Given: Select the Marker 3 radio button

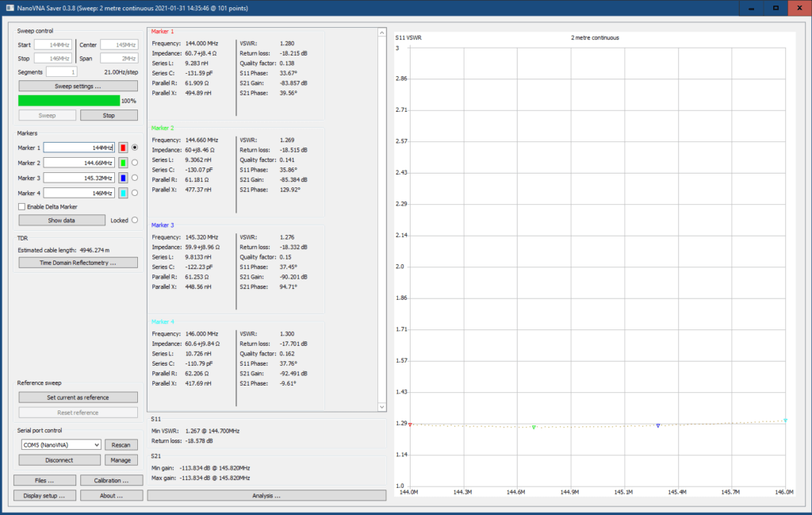Looking at the screenshot, I should 135,178.
